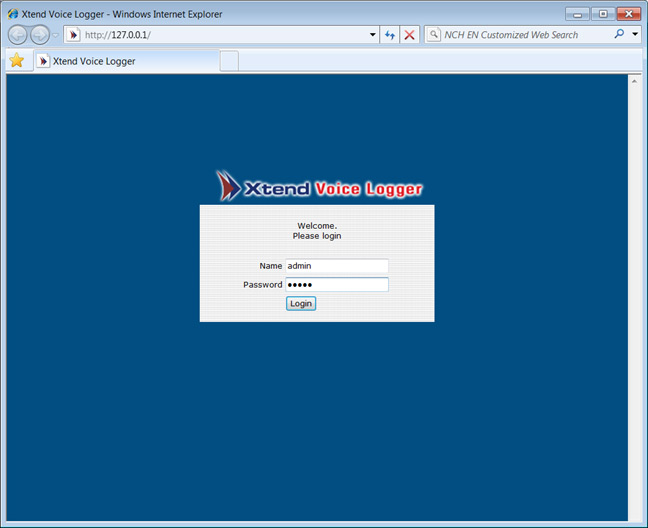Click the browser Forward arrow button

[x=40, y=35]
